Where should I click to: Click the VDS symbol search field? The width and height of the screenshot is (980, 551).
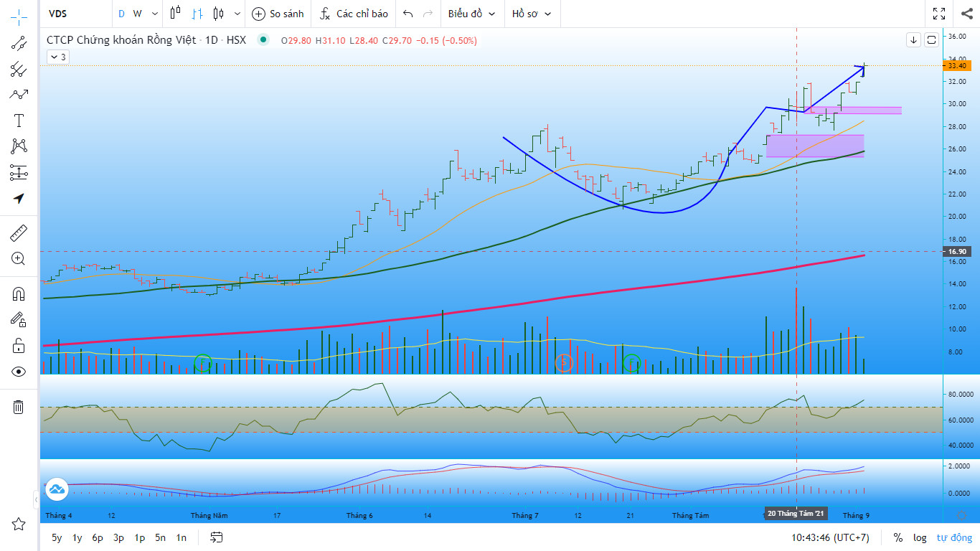[75, 14]
